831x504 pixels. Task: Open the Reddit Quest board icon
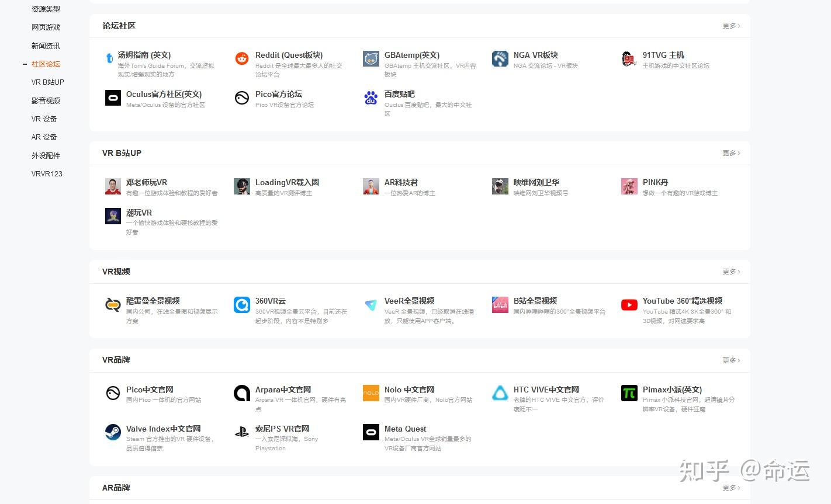click(x=242, y=58)
